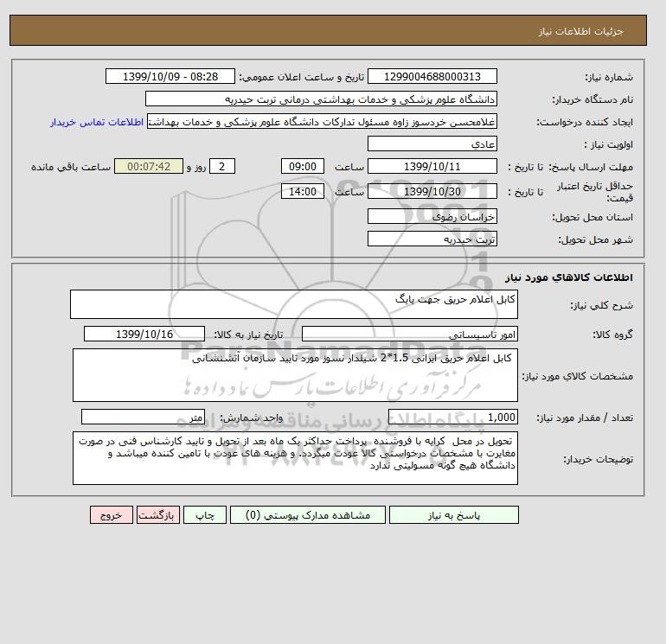Click the label مشخصات کالای مورد نیاز
Viewport: 666px width, 644px height.
(577, 376)
